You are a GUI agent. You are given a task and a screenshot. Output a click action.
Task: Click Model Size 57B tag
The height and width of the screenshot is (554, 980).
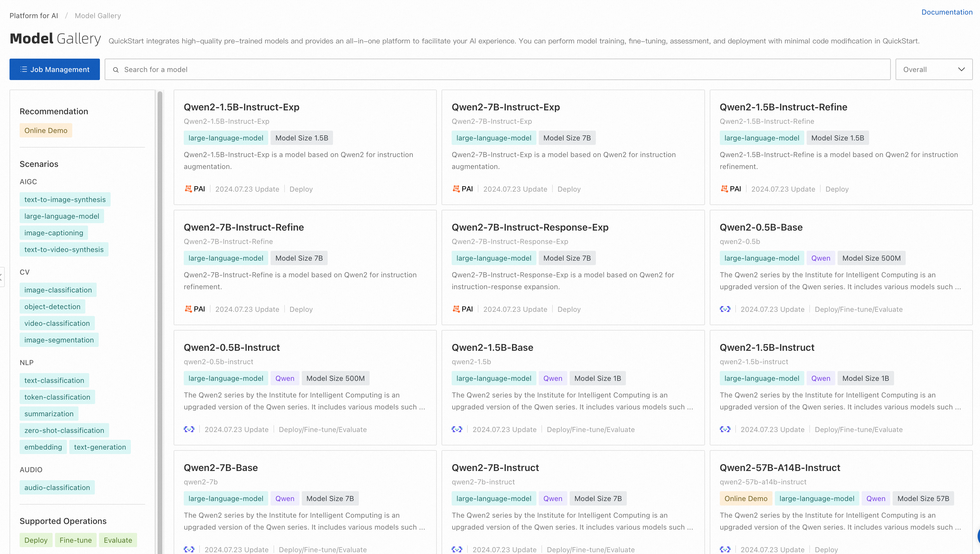[x=923, y=499]
